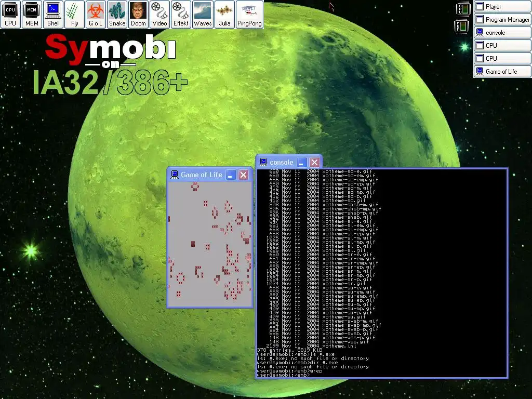Launch the Effekt demo icon
This screenshot has height=399, width=532.
tap(181, 15)
